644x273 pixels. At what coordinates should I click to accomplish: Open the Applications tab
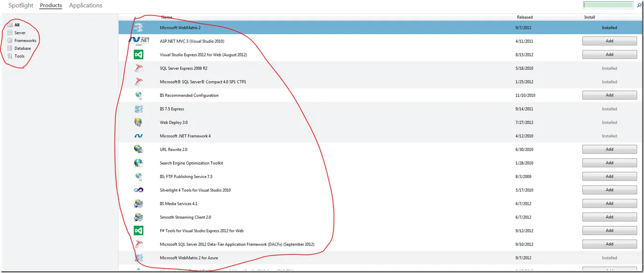click(x=85, y=6)
